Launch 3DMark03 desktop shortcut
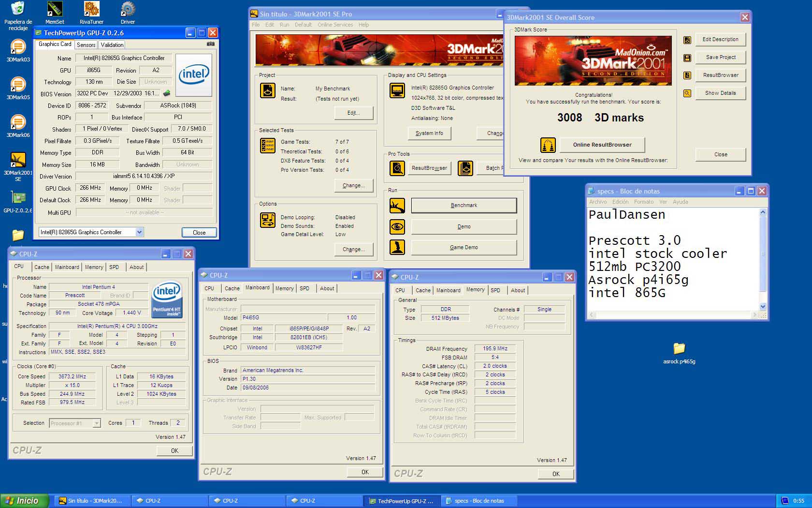This screenshot has width=812, height=508. [x=18, y=50]
